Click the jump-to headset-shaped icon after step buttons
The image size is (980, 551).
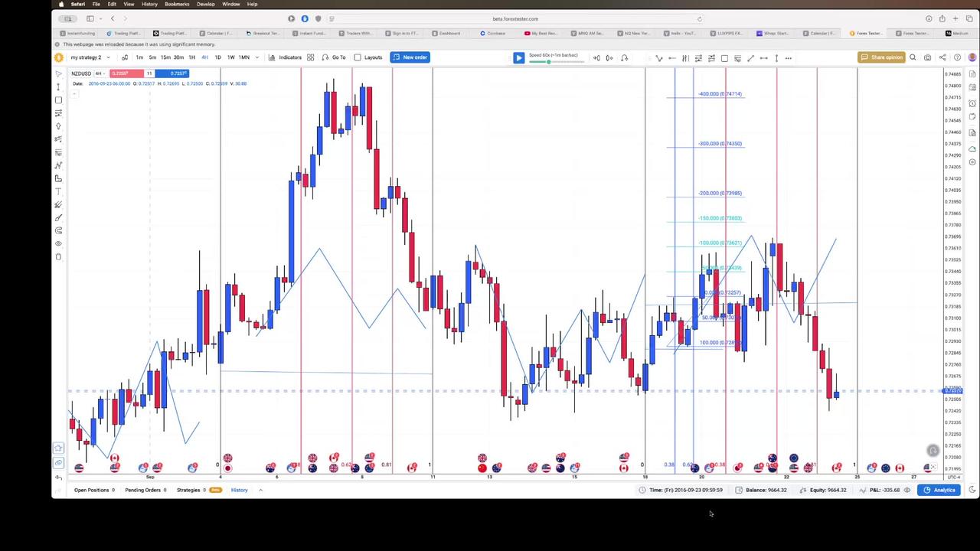(x=624, y=57)
